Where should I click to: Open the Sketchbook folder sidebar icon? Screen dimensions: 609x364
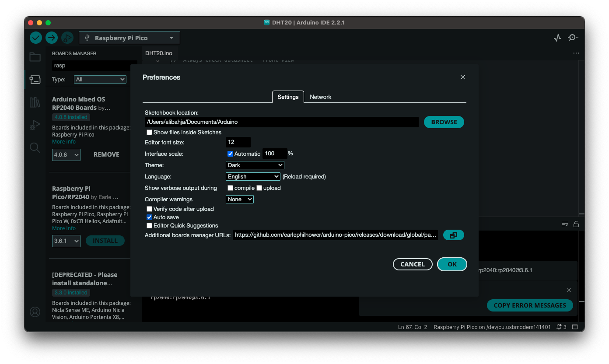(35, 57)
